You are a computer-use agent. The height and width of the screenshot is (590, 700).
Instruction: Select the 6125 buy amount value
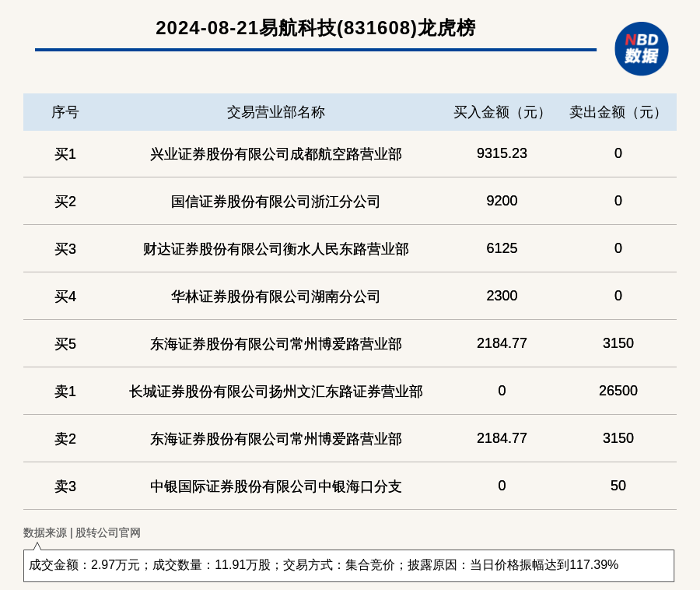(x=502, y=248)
